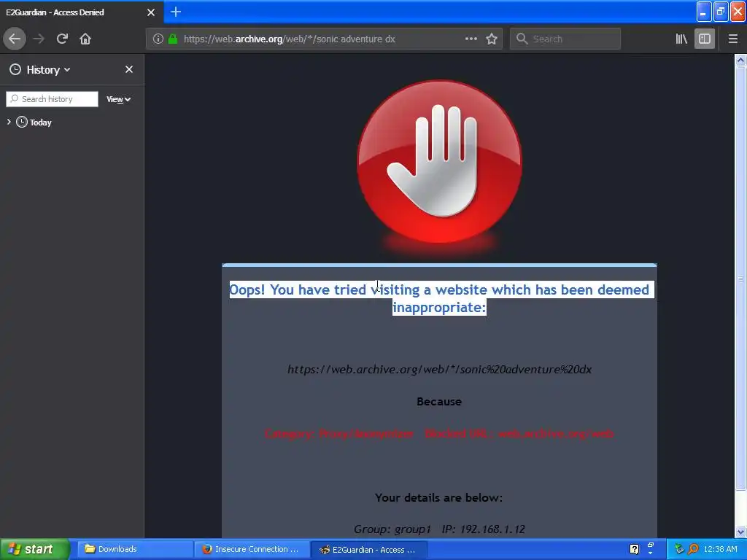The width and height of the screenshot is (747, 560).
Task: Click the taskbar overflow icon beside help
Action: click(x=650, y=549)
